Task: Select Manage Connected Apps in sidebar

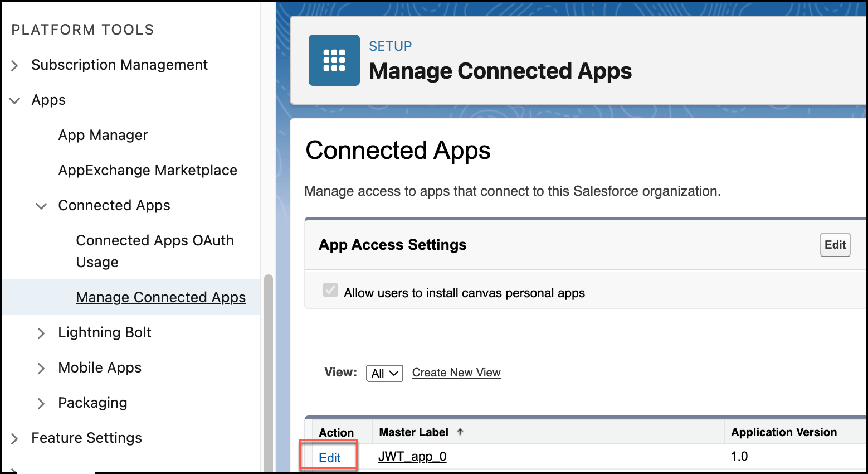Action: pyautogui.click(x=160, y=298)
